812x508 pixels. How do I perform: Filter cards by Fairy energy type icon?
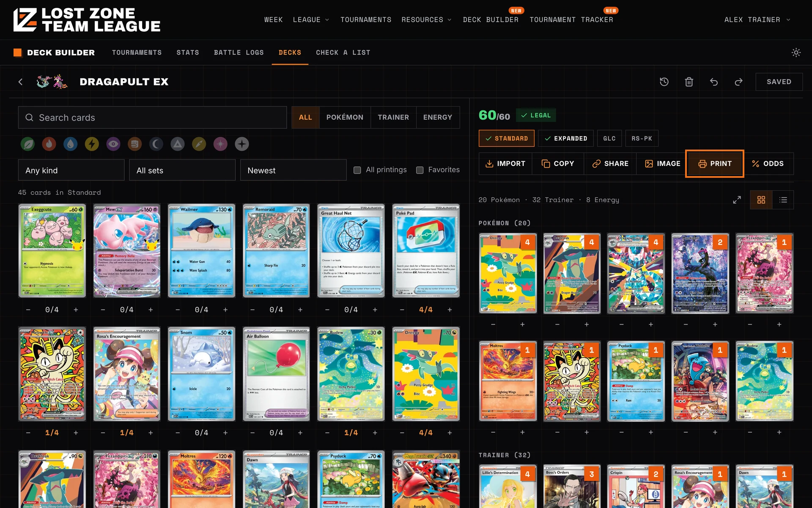tap(220, 144)
